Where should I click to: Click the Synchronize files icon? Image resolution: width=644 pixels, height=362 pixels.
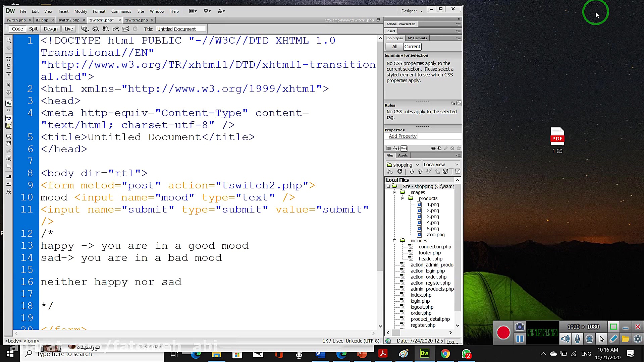coord(445,172)
